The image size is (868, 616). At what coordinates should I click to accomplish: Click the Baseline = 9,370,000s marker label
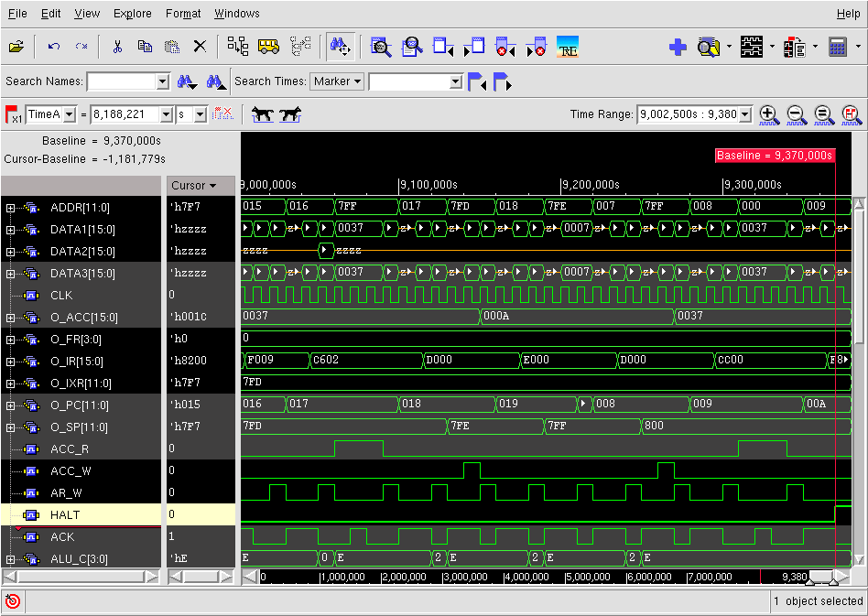click(775, 156)
